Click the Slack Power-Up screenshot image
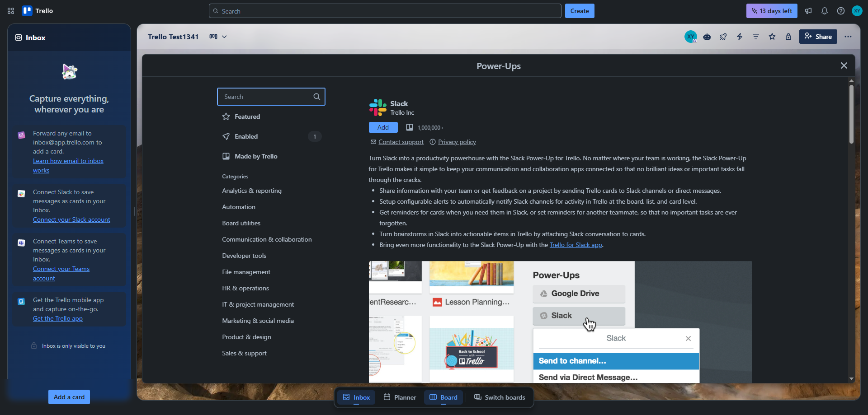 tap(560, 322)
